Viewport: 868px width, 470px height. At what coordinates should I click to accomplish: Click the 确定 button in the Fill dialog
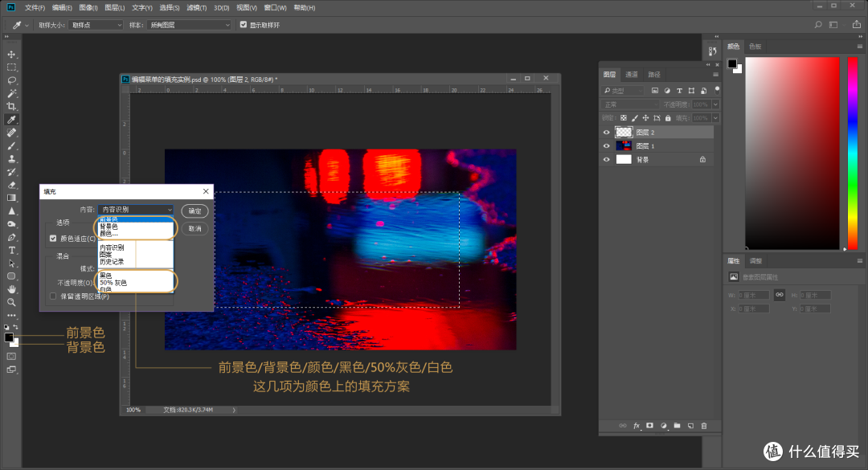tap(193, 210)
